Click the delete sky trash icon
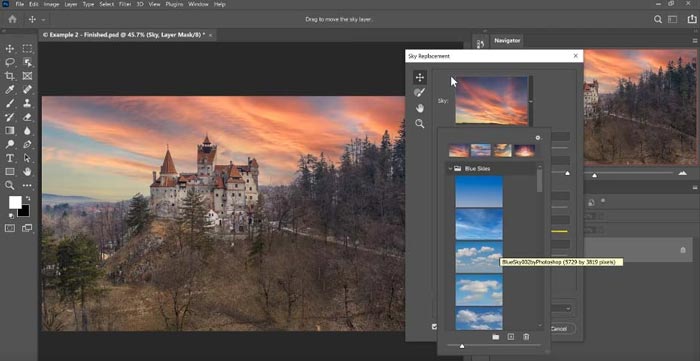 tap(526, 337)
